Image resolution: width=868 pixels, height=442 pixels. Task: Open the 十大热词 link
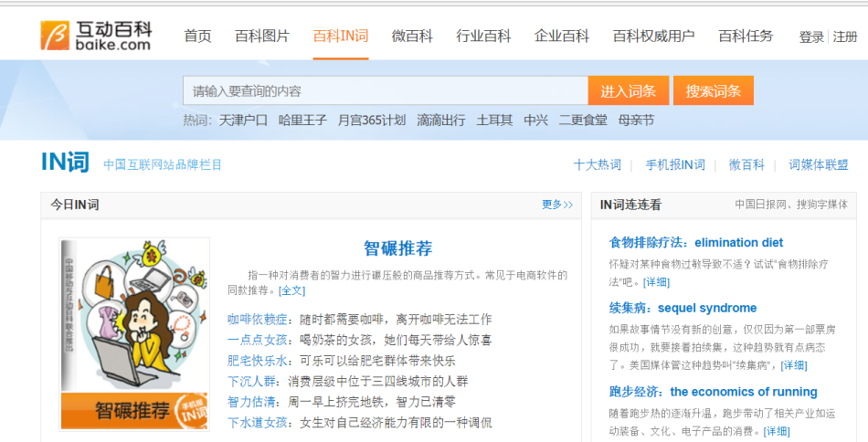pos(597,164)
